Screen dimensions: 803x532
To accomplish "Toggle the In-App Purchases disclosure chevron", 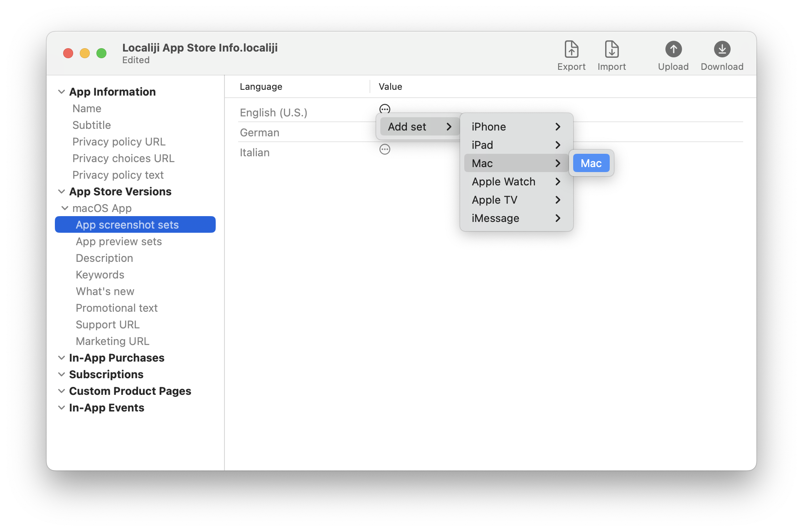I will click(62, 358).
